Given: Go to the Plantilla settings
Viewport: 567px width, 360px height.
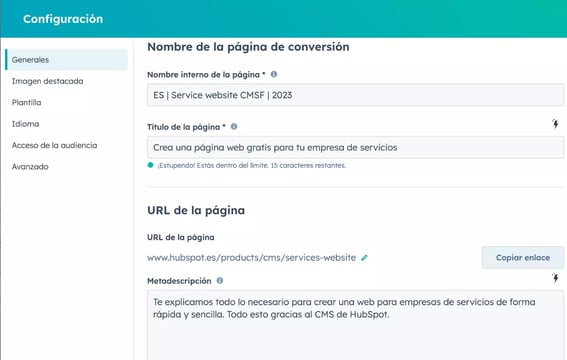Looking at the screenshot, I should (26, 102).
